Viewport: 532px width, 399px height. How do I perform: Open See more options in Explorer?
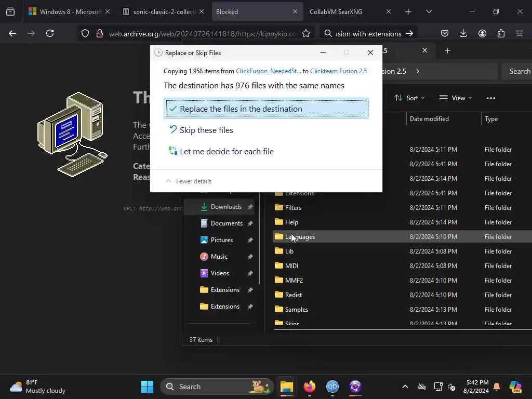pyautogui.click(x=490, y=98)
